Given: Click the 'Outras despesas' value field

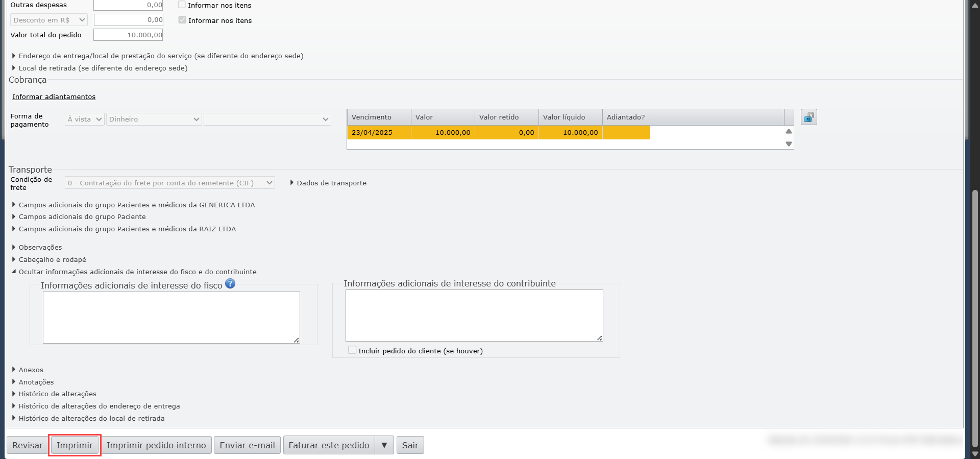Looking at the screenshot, I should click(x=128, y=5).
